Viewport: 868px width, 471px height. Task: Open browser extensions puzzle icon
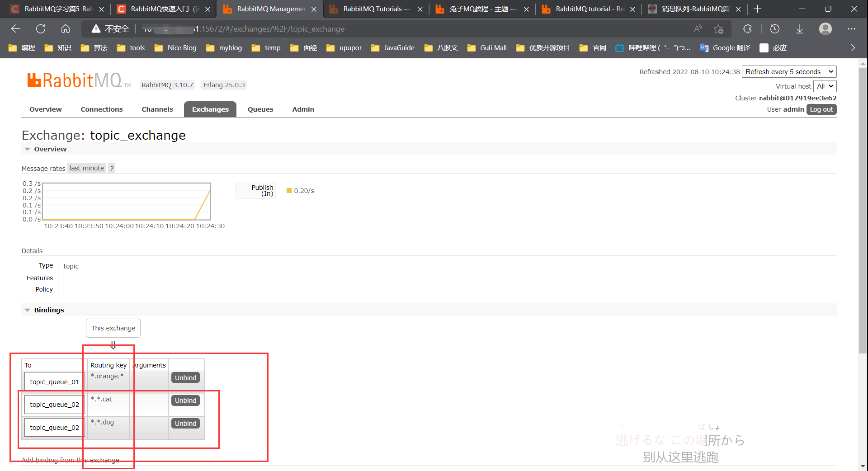(x=747, y=29)
